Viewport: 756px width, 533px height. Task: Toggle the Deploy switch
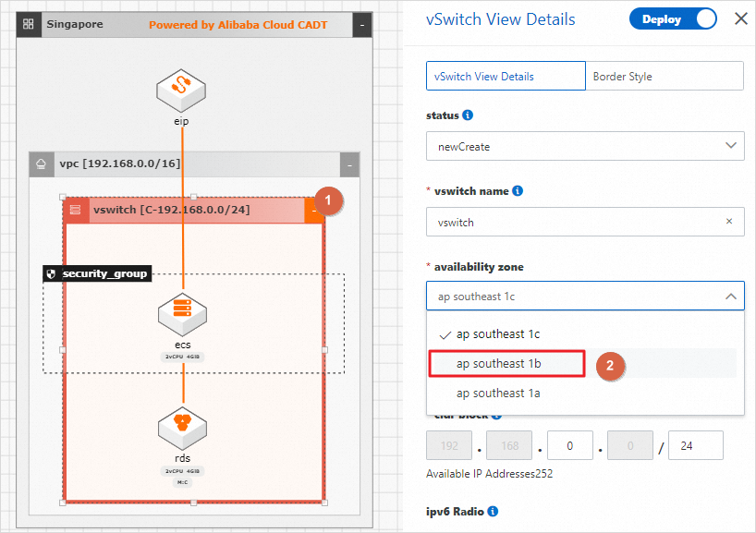(x=673, y=19)
